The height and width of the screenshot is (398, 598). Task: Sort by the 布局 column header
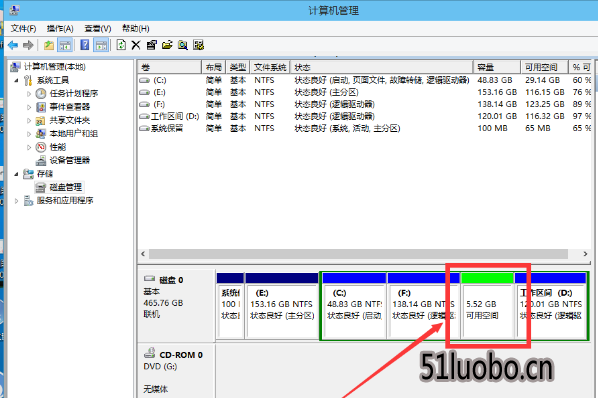coord(214,67)
